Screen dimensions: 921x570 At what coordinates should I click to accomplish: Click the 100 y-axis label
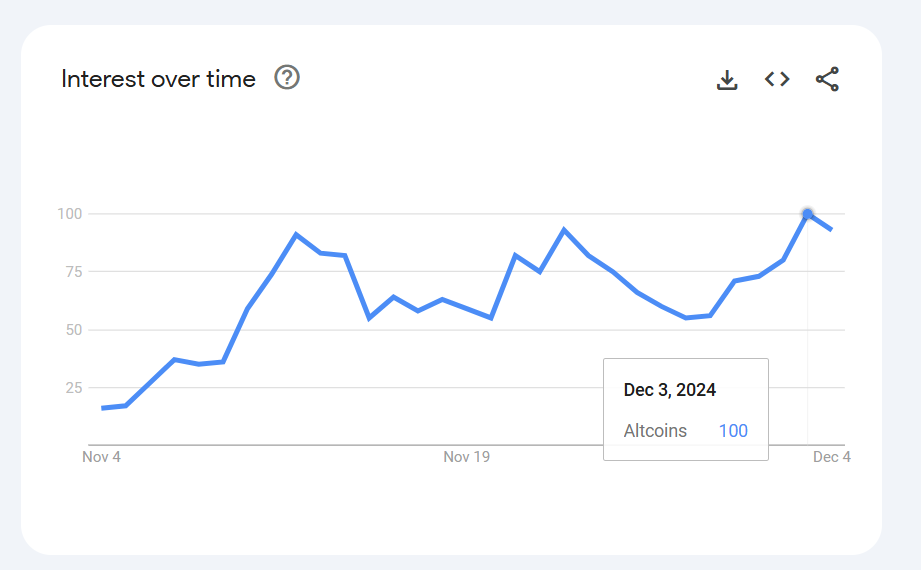(x=69, y=213)
